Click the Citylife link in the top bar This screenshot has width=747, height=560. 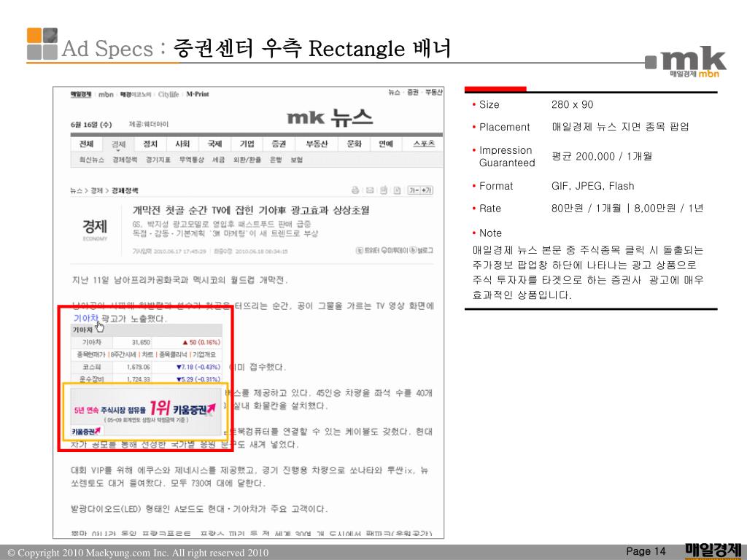(169, 94)
